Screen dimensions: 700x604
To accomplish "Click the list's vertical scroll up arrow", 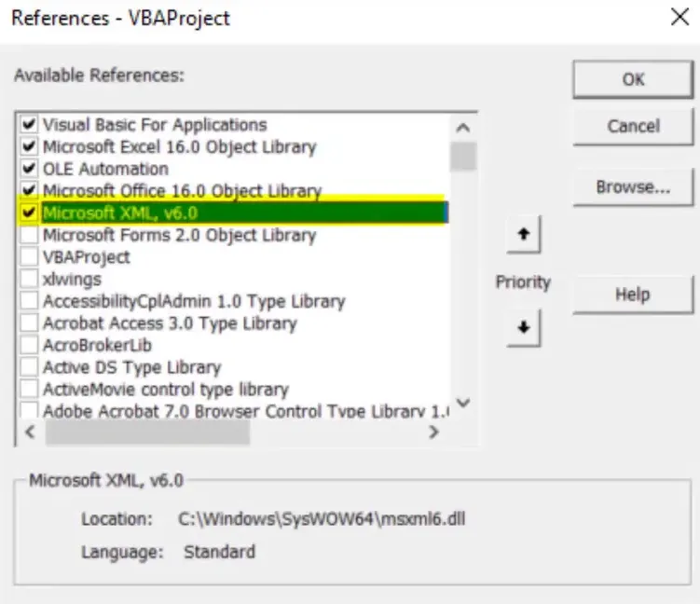I will point(463,128).
